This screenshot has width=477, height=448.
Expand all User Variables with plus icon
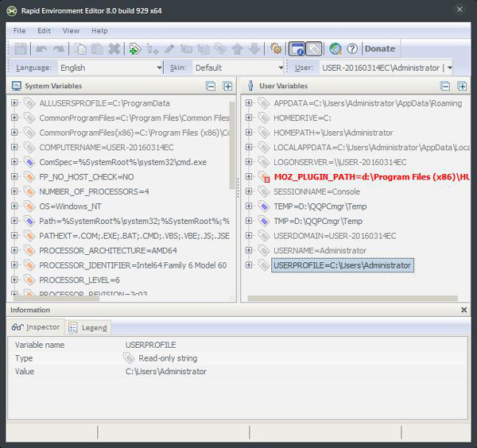462,86
